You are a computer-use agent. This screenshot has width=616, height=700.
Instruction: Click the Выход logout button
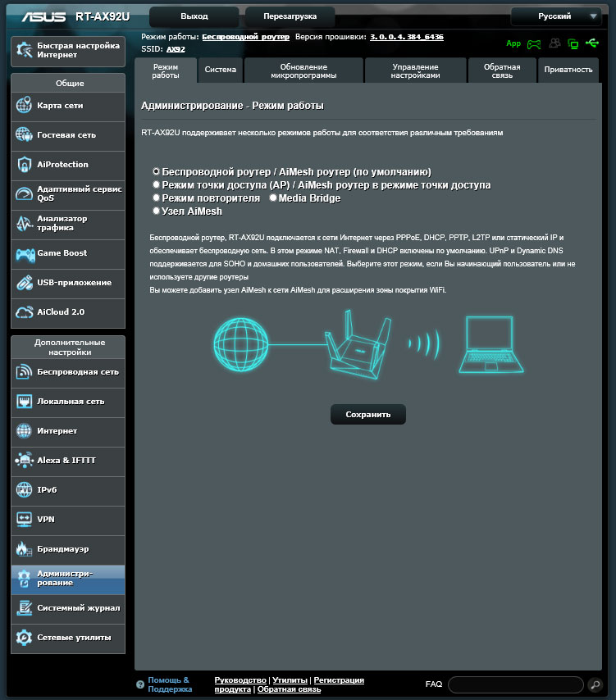pyautogui.click(x=194, y=16)
